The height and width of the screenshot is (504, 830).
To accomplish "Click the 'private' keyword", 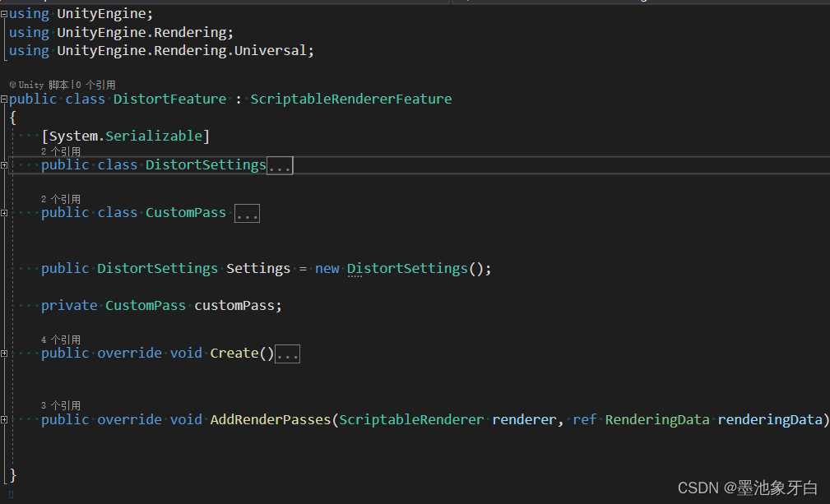I will (69, 306).
